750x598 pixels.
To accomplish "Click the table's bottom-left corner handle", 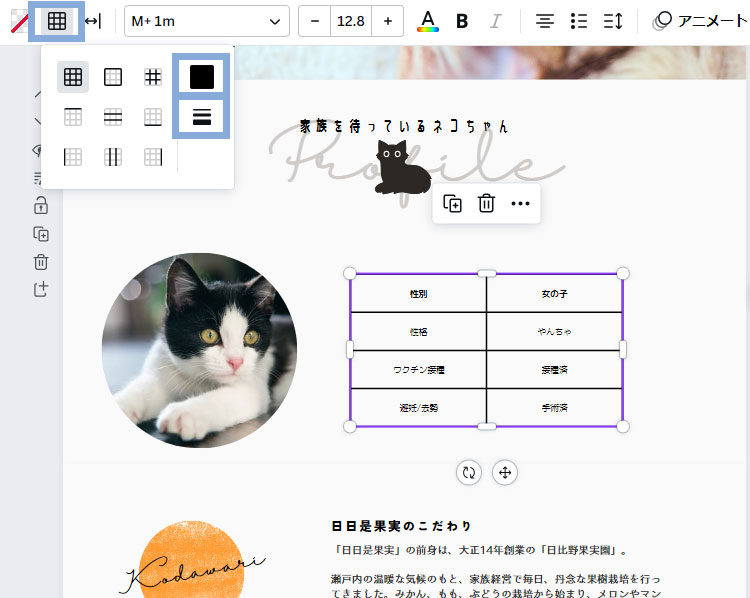I will point(350,426).
